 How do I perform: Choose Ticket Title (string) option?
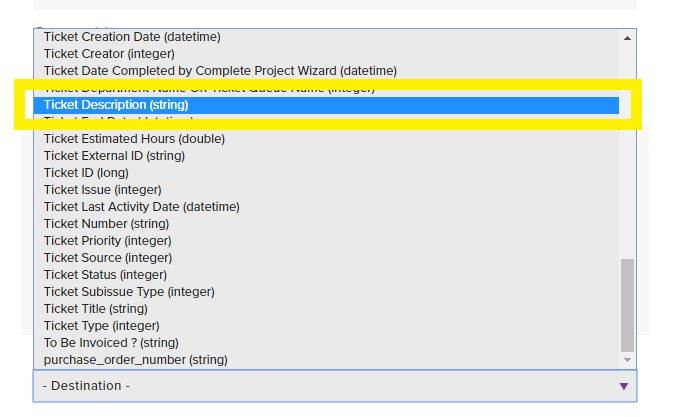(x=95, y=309)
